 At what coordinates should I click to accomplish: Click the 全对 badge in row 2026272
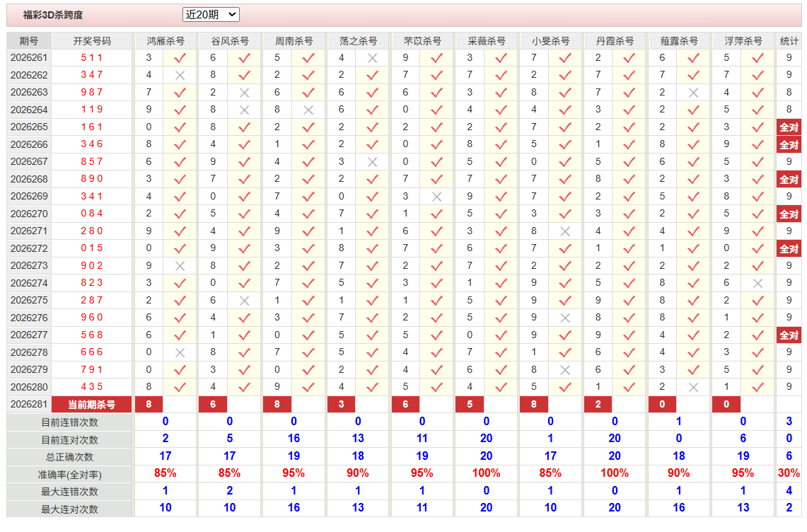point(789,249)
